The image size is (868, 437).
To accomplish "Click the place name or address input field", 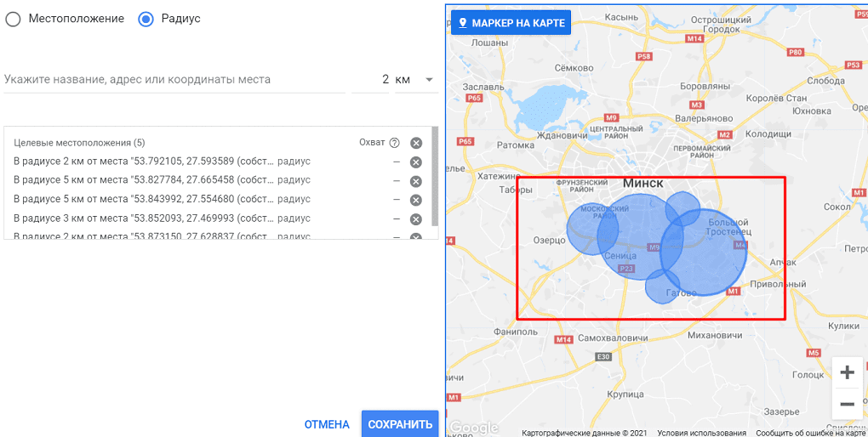I will click(174, 79).
